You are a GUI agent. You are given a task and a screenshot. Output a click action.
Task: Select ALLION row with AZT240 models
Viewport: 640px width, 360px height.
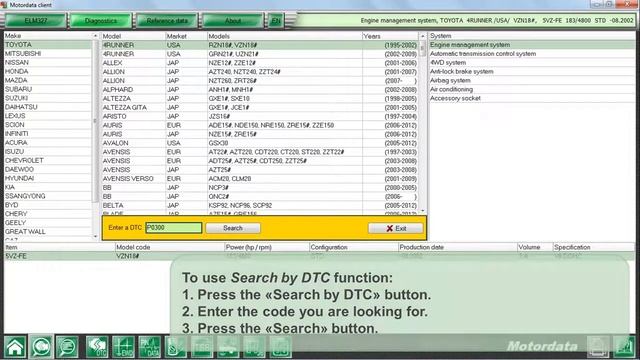coord(260,72)
